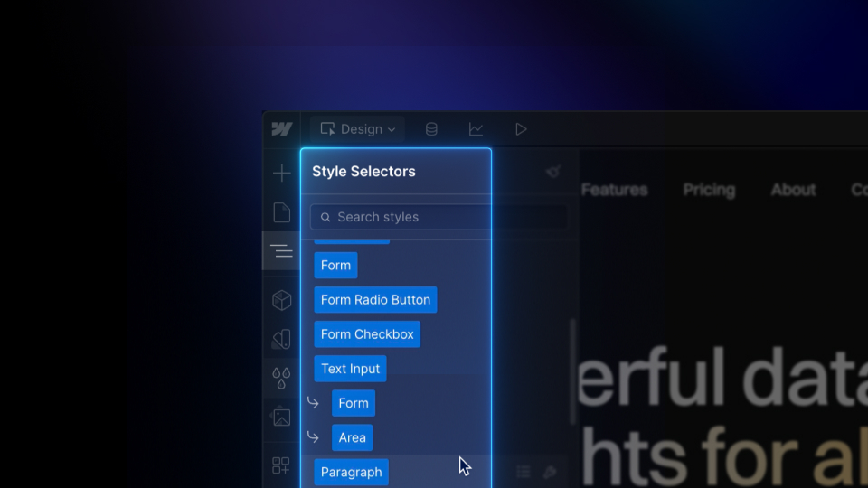Viewport: 868px width, 488px height.
Task: Open the CMS database icon
Action: [x=431, y=129]
